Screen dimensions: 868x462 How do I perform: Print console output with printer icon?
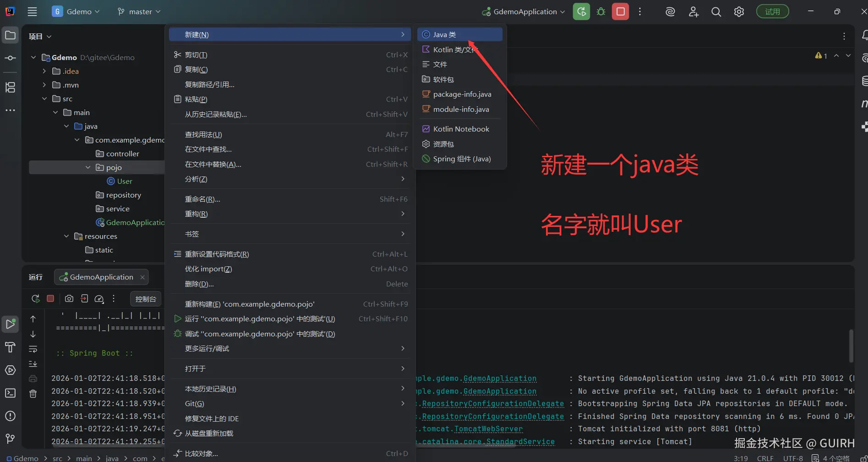click(33, 379)
